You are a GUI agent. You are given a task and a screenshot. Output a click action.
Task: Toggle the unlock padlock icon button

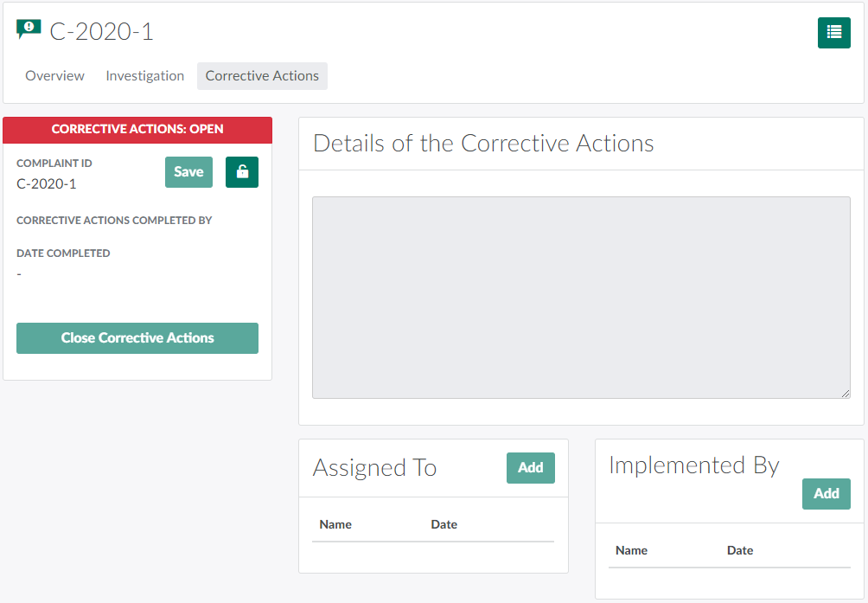tap(242, 172)
